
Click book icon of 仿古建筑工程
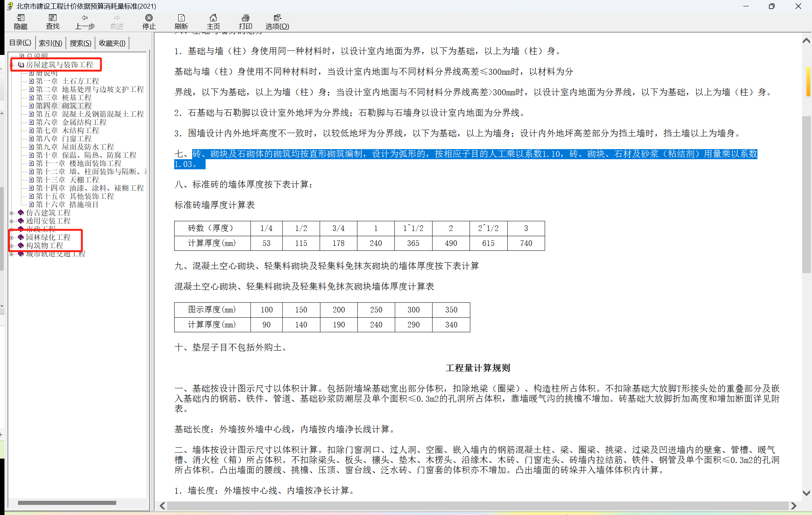pyautogui.click(x=21, y=213)
